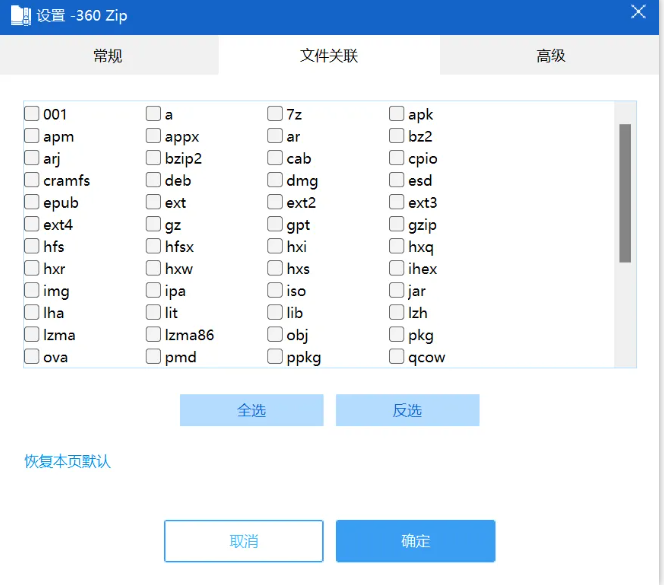The image size is (664, 585).
Task: Click the 全选 button
Action: coord(252,410)
